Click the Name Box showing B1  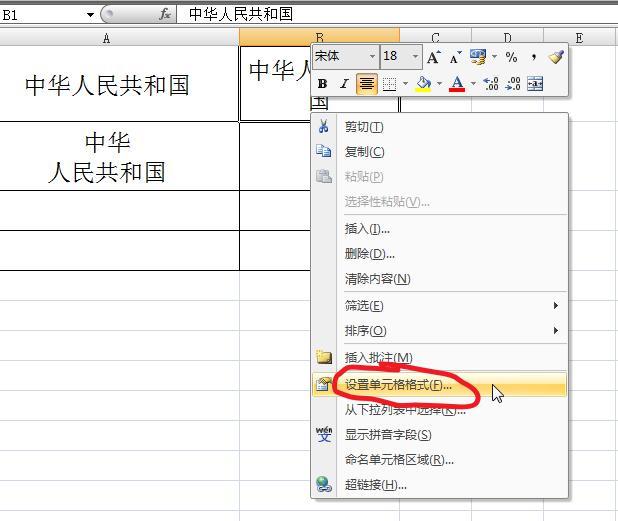point(43,15)
